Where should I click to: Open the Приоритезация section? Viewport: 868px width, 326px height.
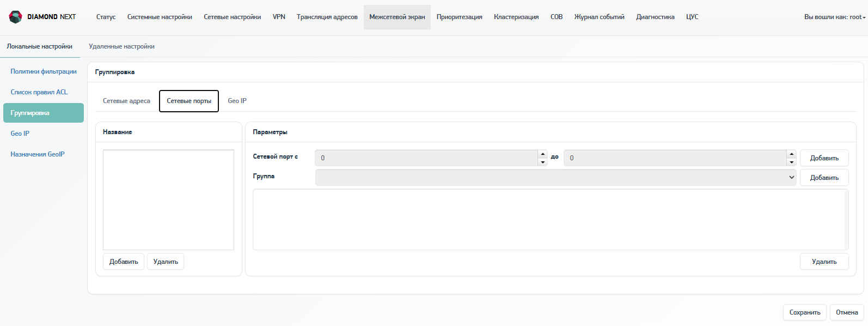pos(460,17)
